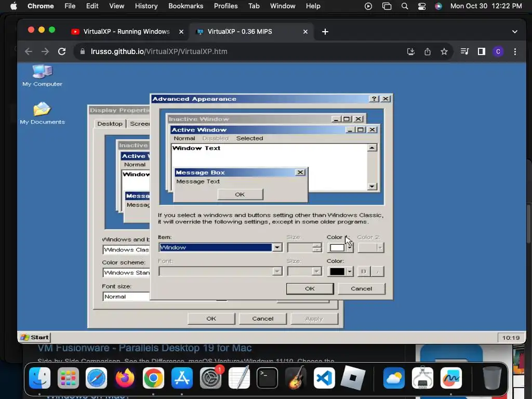532x399 pixels.
Task: Open GarageBand from the Dock
Action: (x=296, y=378)
